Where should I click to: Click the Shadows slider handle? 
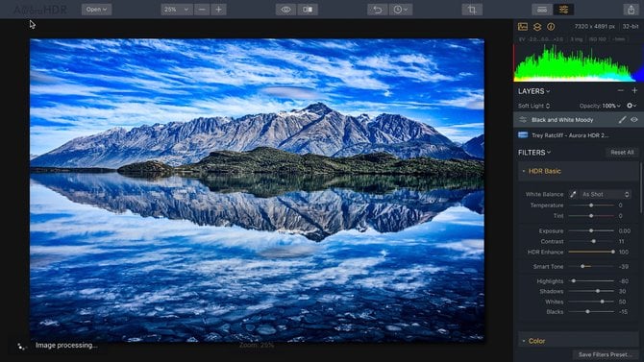click(598, 291)
